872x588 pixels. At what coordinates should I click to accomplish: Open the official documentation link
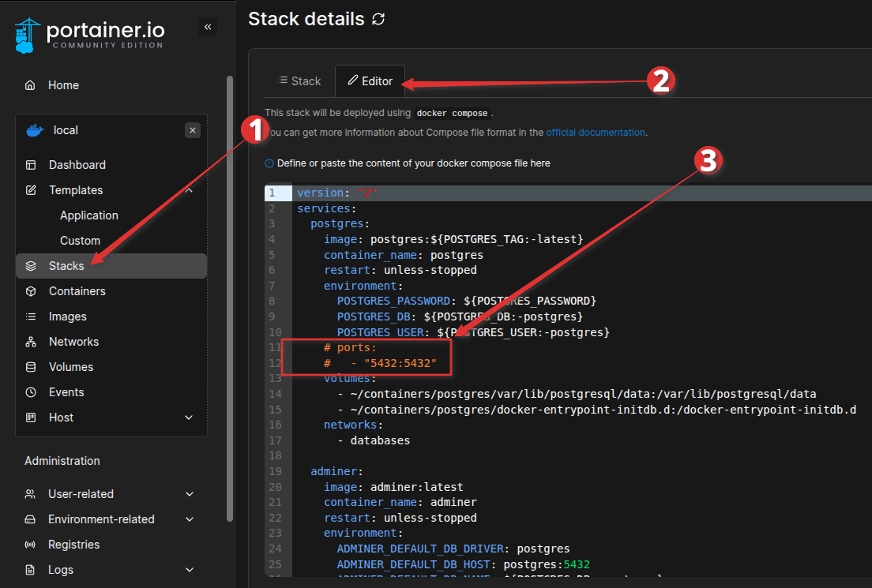[x=596, y=133]
